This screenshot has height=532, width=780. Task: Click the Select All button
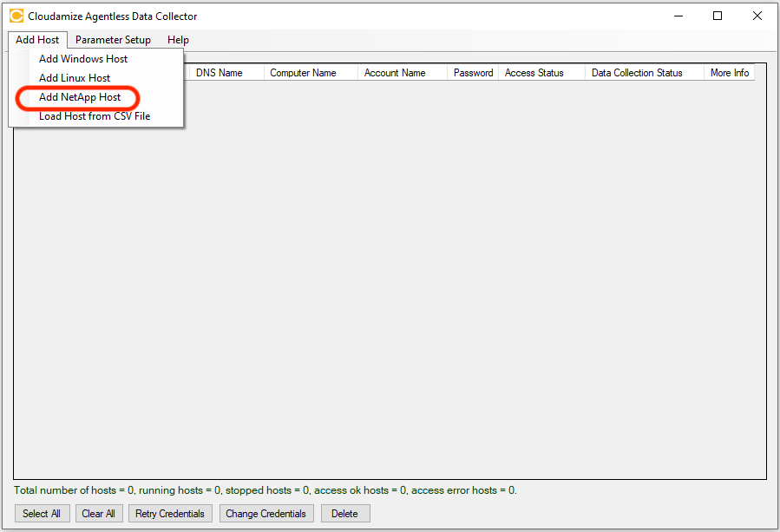42,514
